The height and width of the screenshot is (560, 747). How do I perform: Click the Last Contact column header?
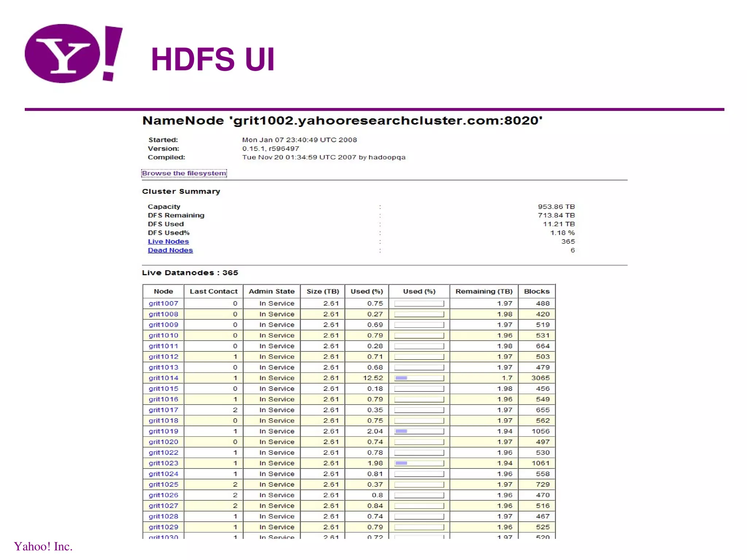(x=213, y=291)
